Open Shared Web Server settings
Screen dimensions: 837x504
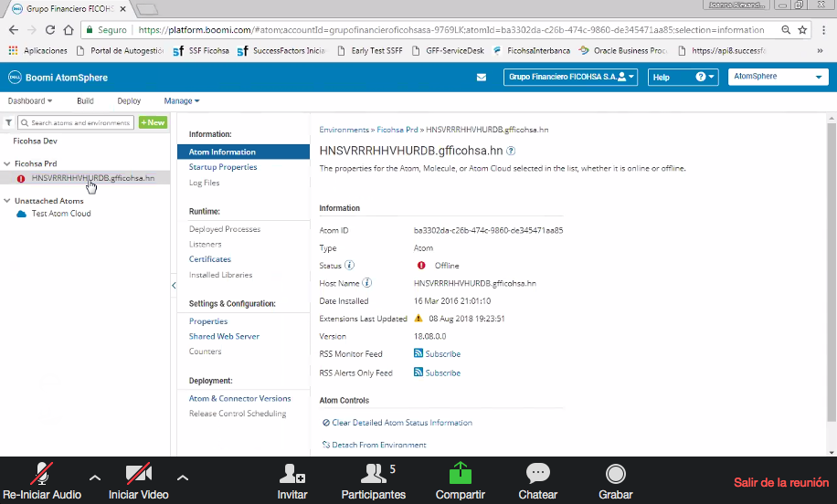(224, 337)
